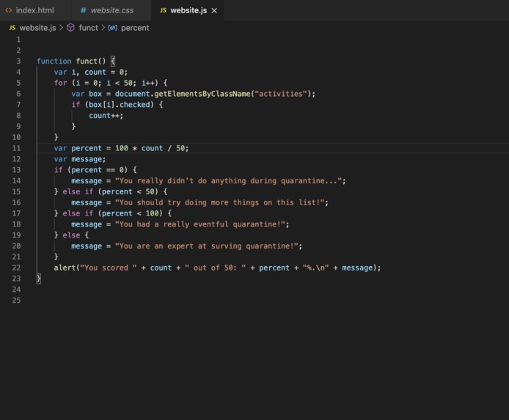The image size is (509, 420).
Task: Close the website.js tab
Action: click(214, 11)
